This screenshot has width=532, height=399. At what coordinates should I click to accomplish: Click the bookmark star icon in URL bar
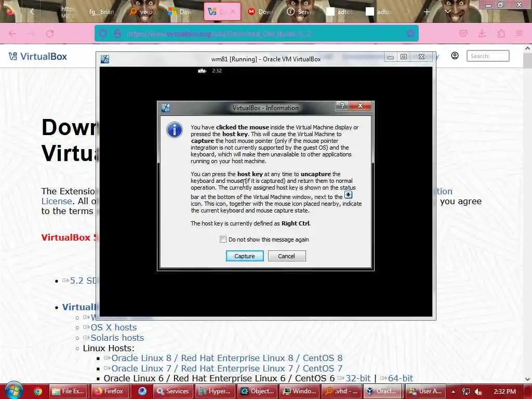click(x=410, y=33)
